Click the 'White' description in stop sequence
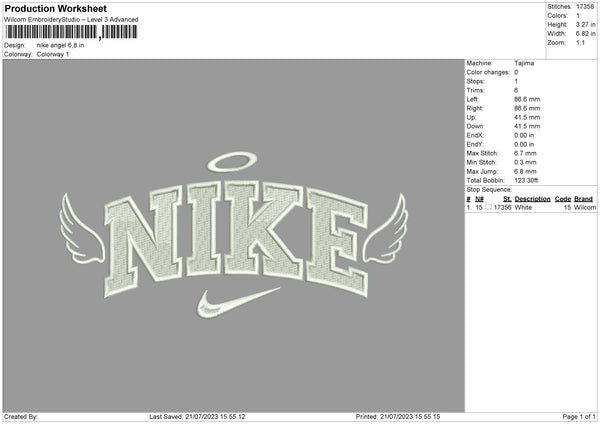The image size is (600, 424). 523,207
